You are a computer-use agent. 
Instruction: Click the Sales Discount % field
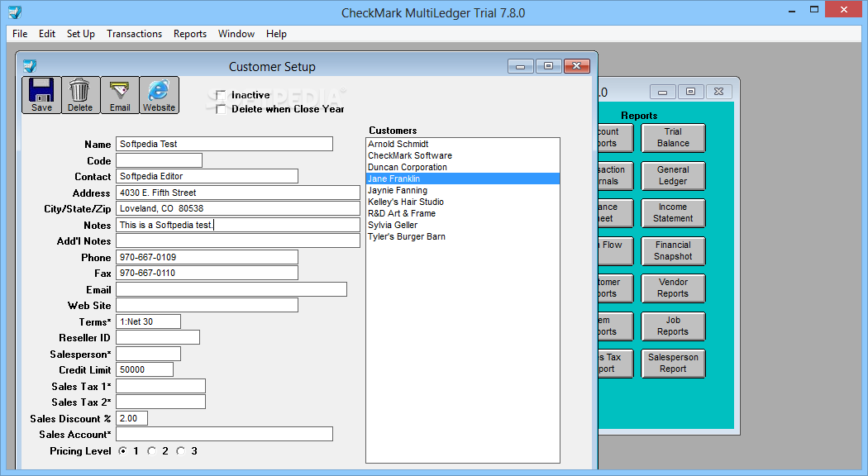(131, 418)
